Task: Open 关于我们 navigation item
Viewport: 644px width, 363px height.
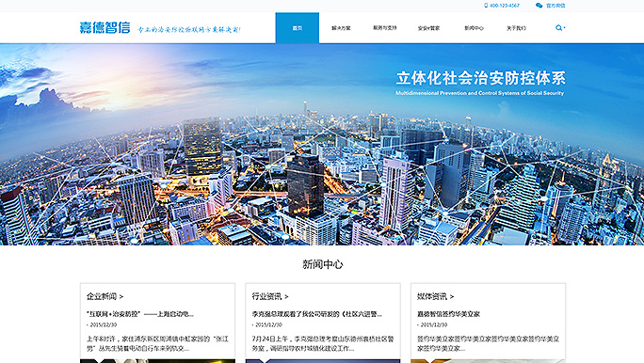Action: 516,28
